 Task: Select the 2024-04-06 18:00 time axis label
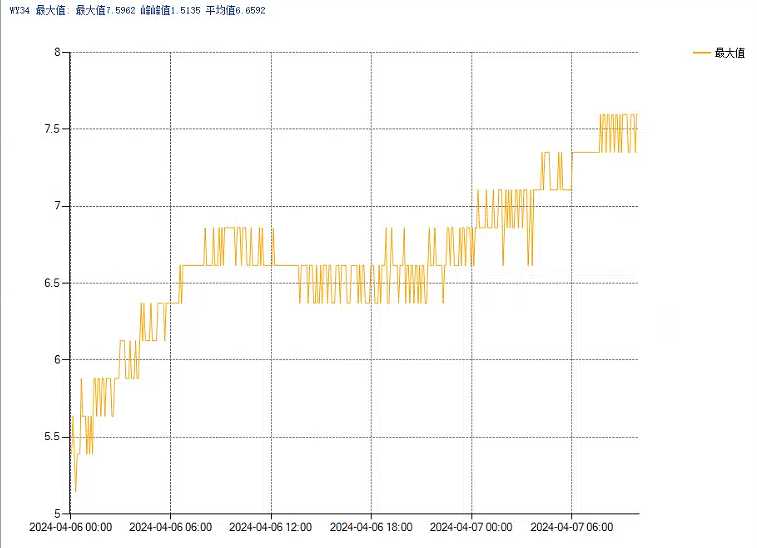point(370,526)
